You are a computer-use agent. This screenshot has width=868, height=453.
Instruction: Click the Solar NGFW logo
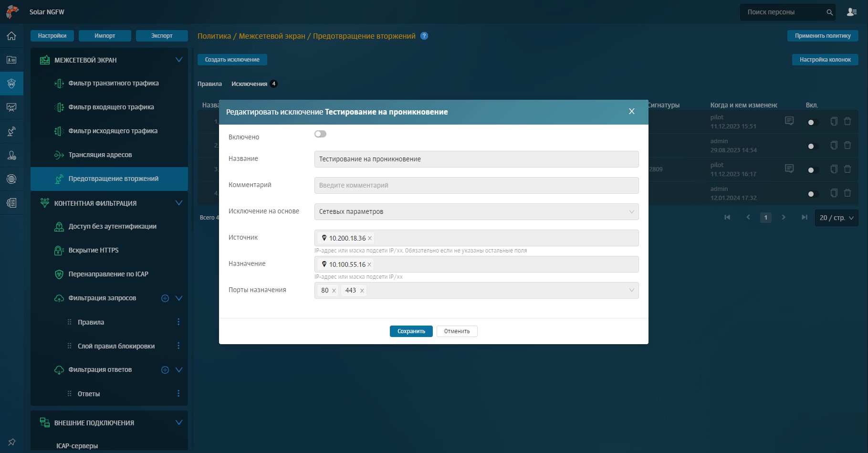coord(12,12)
